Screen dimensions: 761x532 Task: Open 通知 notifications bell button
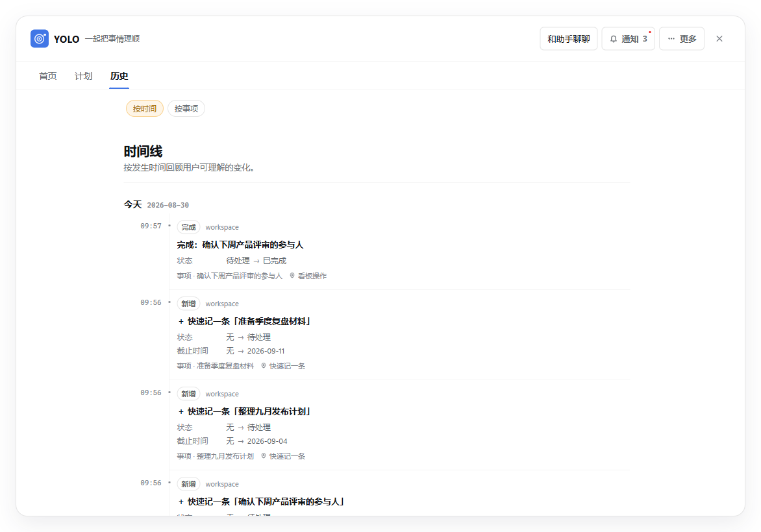click(628, 39)
